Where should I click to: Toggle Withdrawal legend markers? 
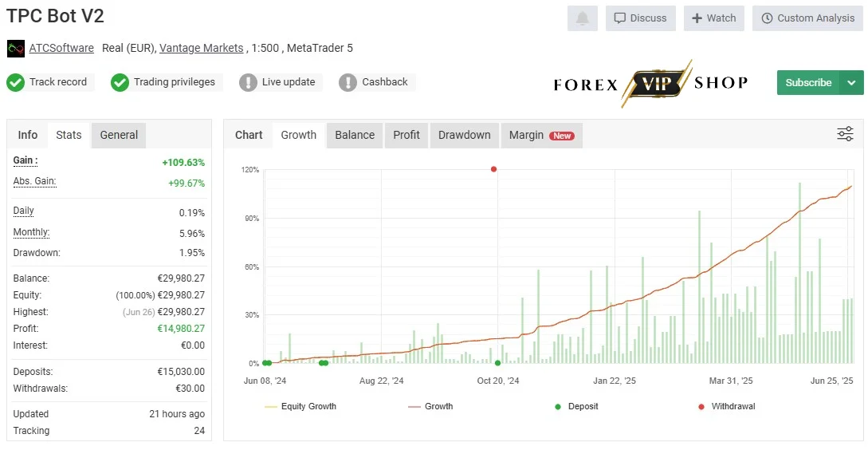coord(727,406)
